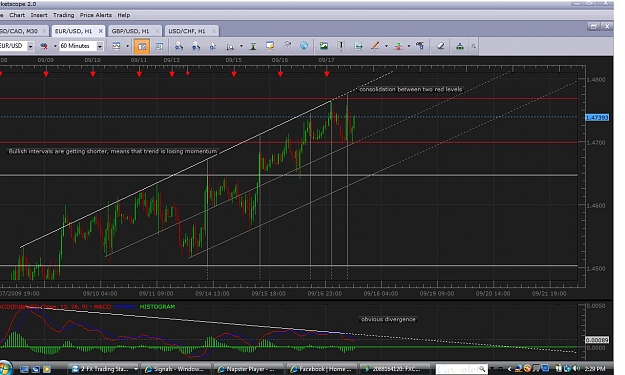Select the 'consolidation between two red levels' label

coord(411,89)
